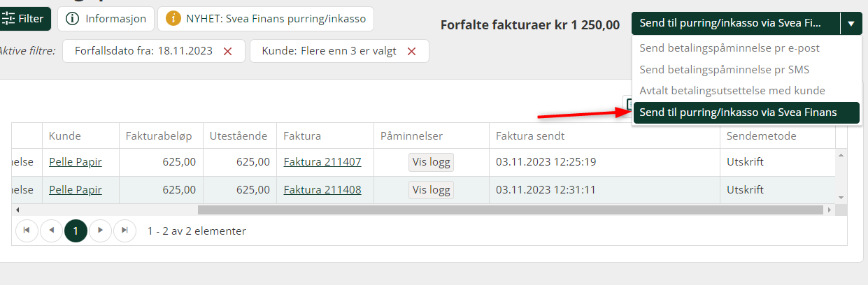Open NYHET Svea Finans purring/inkasso notice
This screenshot has height=285, width=868.
(265, 19)
